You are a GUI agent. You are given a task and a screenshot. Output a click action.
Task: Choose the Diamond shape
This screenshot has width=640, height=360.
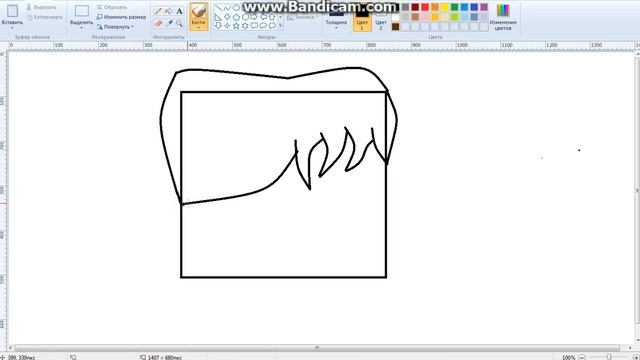coord(227,17)
